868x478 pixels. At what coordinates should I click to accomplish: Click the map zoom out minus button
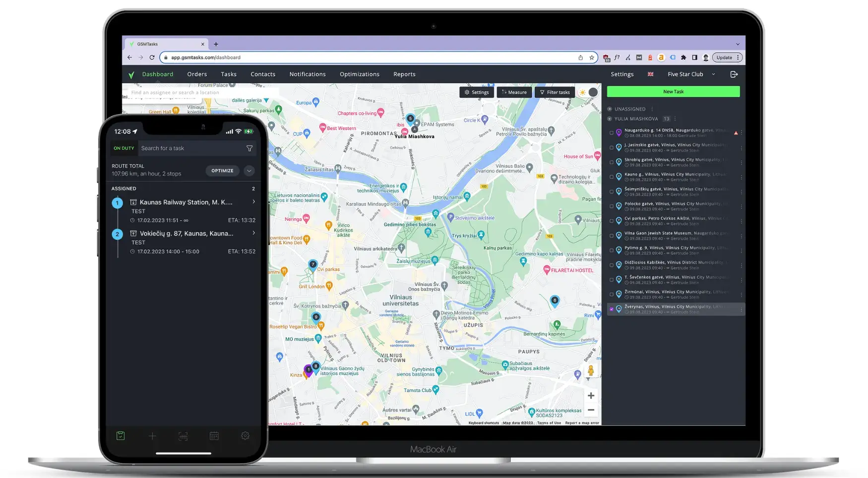tap(591, 410)
